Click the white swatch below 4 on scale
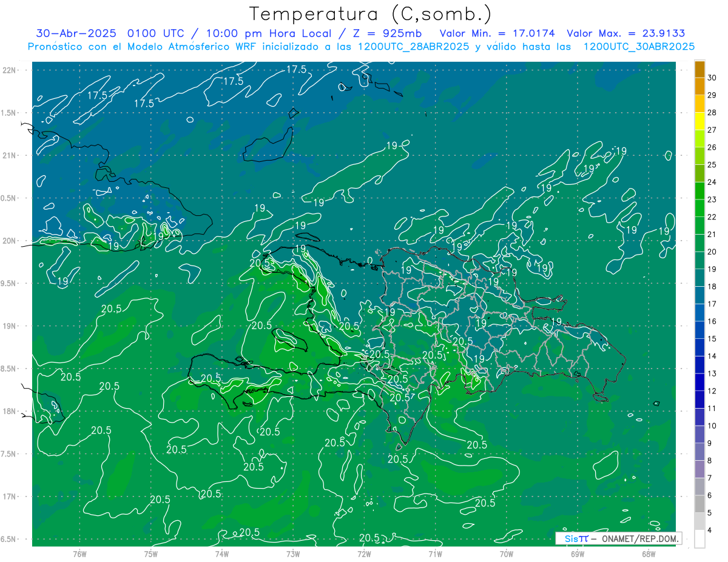Screen dimensions: 728x562 [x=699, y=539]
